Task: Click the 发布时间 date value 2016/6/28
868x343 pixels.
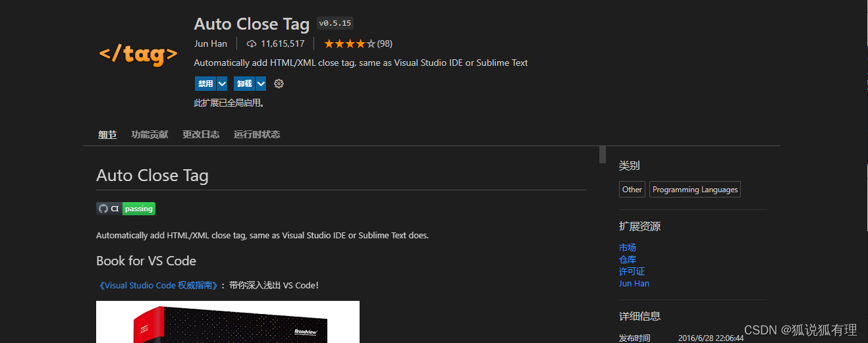Action: pyautogui.click(x=711, y=338)
